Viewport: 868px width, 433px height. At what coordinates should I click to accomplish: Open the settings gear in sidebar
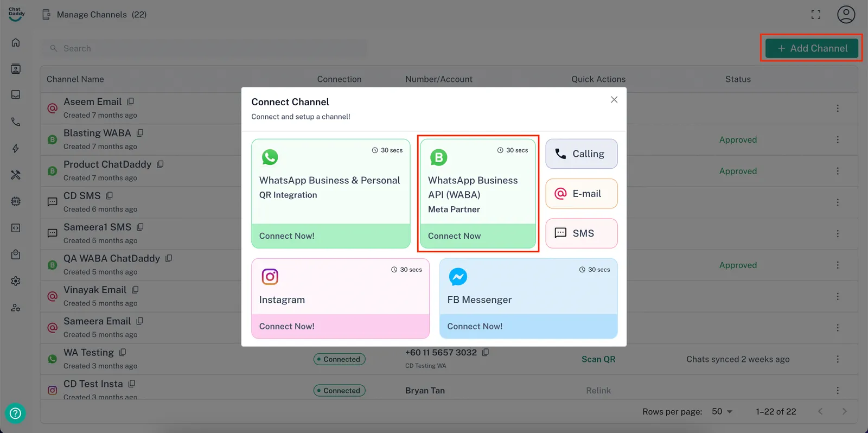click(16, 281)
